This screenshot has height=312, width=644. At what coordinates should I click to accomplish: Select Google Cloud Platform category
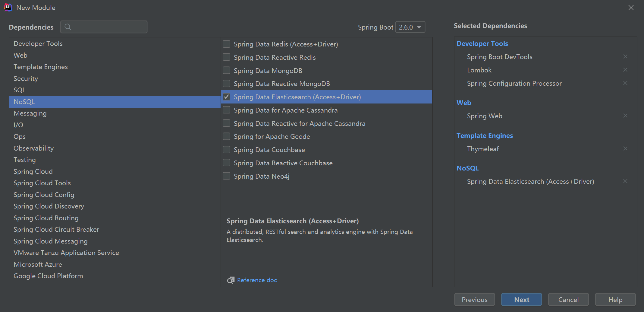pyautogui.click(x=115, y=276)
